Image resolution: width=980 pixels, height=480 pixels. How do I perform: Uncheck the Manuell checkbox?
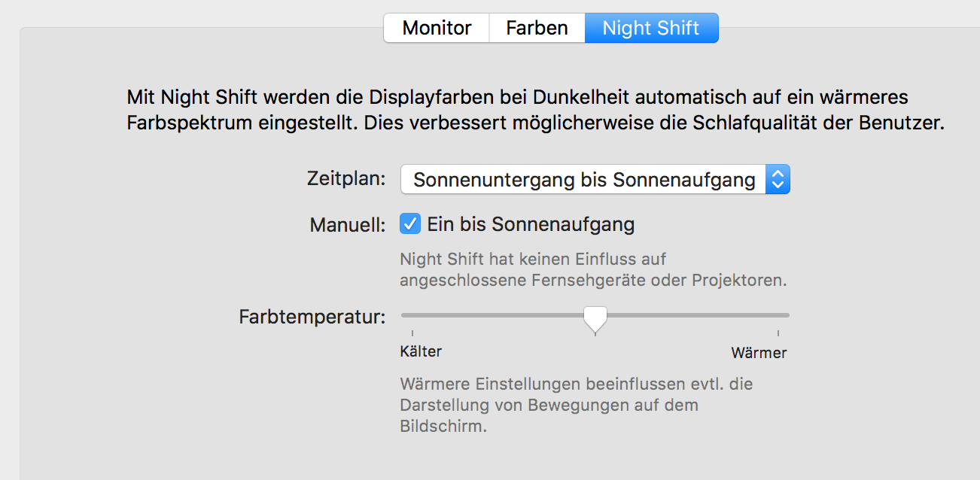point(410,223)
